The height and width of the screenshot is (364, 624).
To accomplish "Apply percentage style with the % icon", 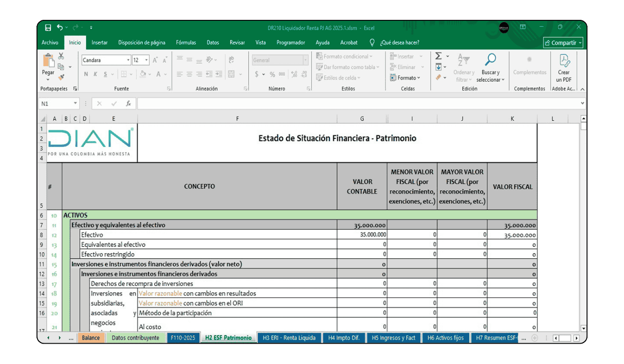I will coord(272,74).
